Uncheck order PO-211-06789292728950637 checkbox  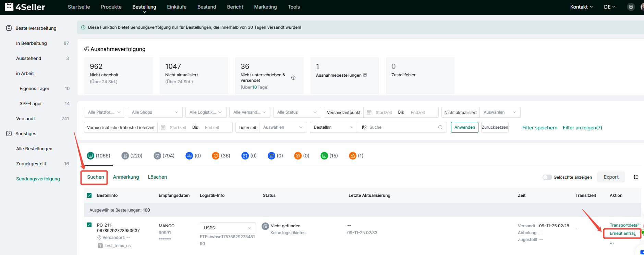point(89,225)
